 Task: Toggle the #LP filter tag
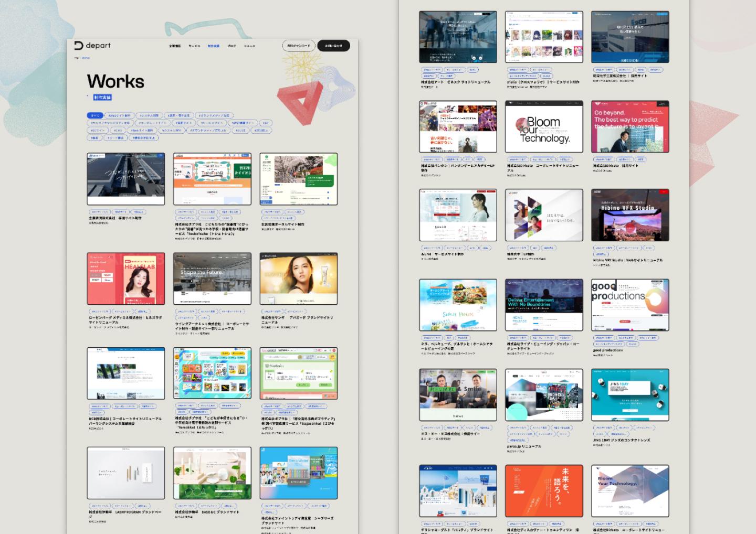(265, 123)
